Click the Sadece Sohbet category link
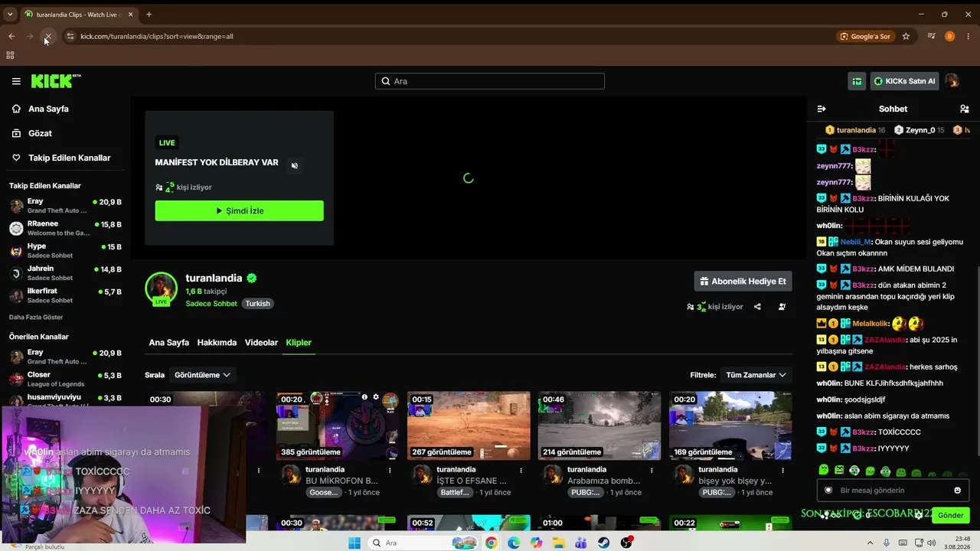The width and height of the screenshot is (980, 551). tap(211, 304)
